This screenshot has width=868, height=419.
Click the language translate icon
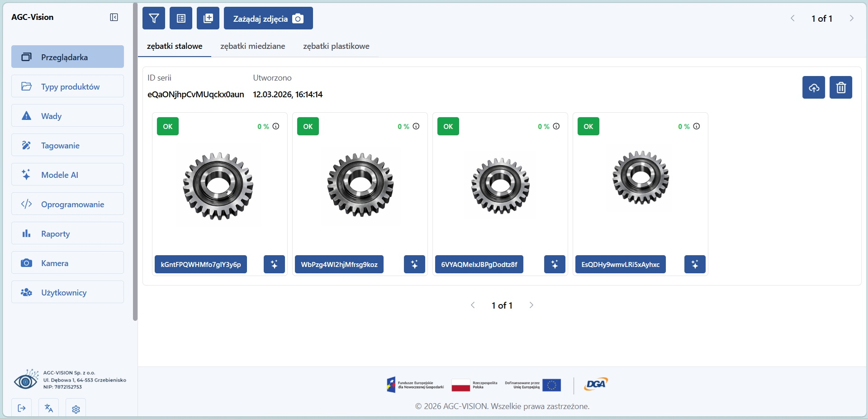coord(49,408)
